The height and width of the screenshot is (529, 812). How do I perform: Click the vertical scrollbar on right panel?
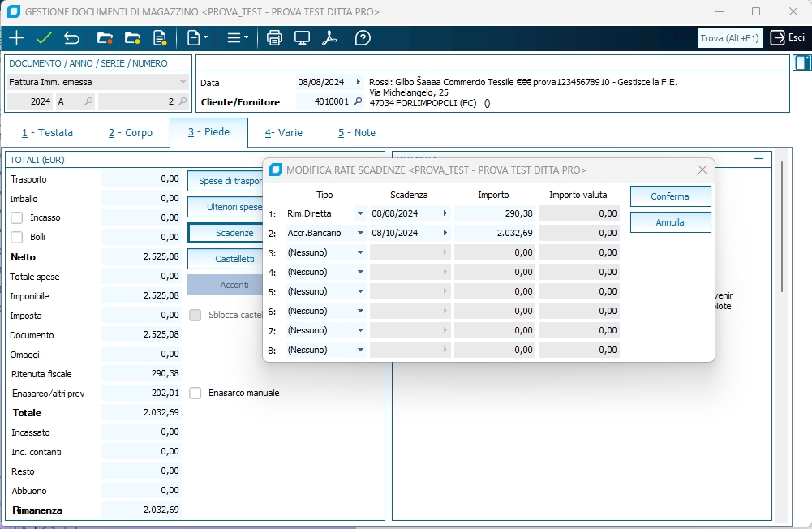pyautogui.click(x=781, y=227)
